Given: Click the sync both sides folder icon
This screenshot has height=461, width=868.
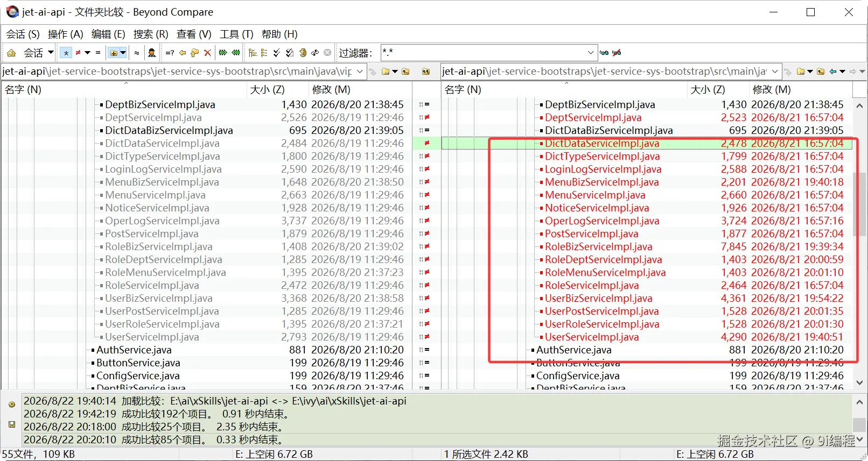Looking at the screenshot, I should coord(426,72).
